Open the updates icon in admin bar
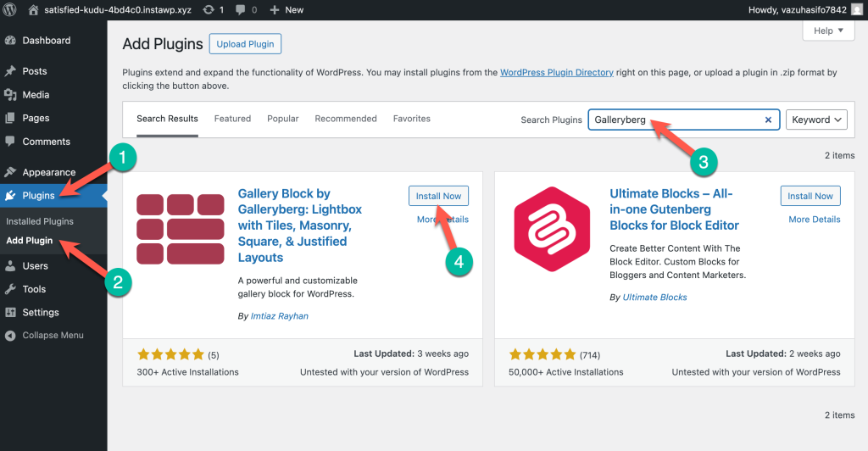The image size is (868, 451). [x=209, y=9]
